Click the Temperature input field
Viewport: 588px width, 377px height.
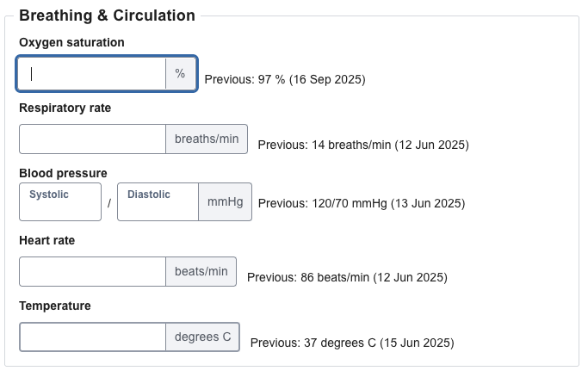coord(92,337)
